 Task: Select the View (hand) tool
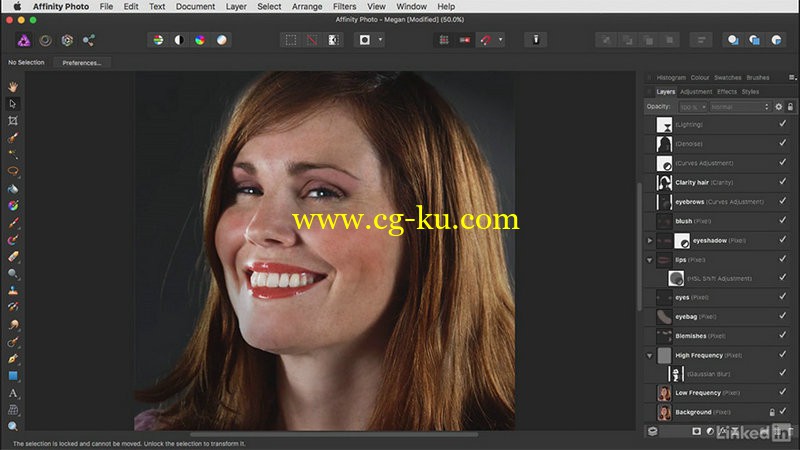[x=13, y=87]
